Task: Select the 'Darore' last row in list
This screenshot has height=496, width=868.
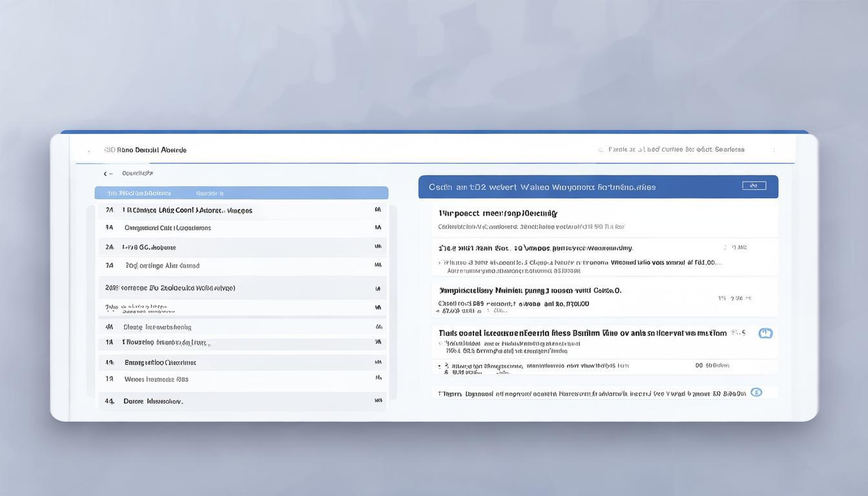Action: point(153,401)
